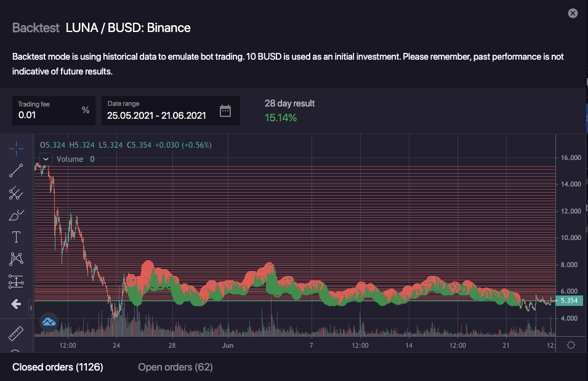Select the text annotation tool
This screenshot has width=588, height=381.
point(16,237)
